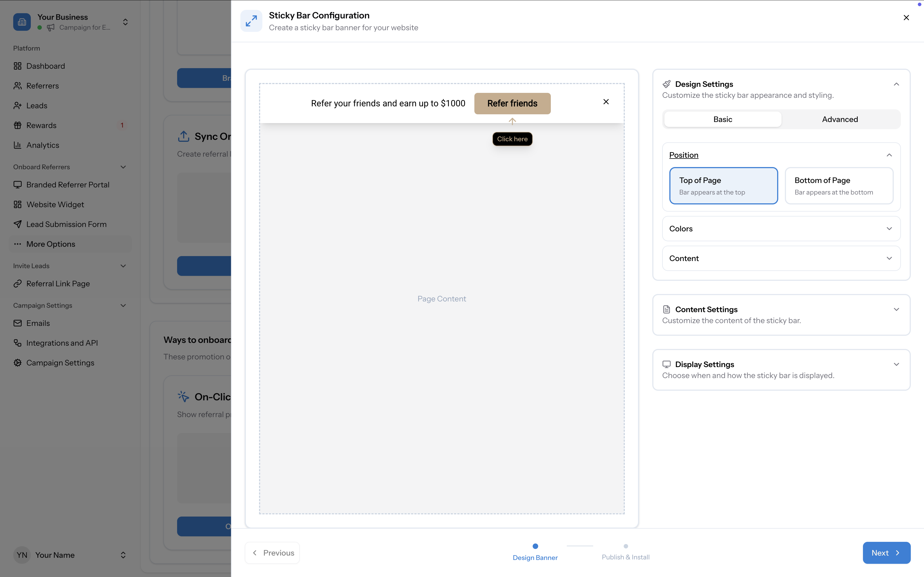
Task: Click the Next button
Action: coord(886,553)
